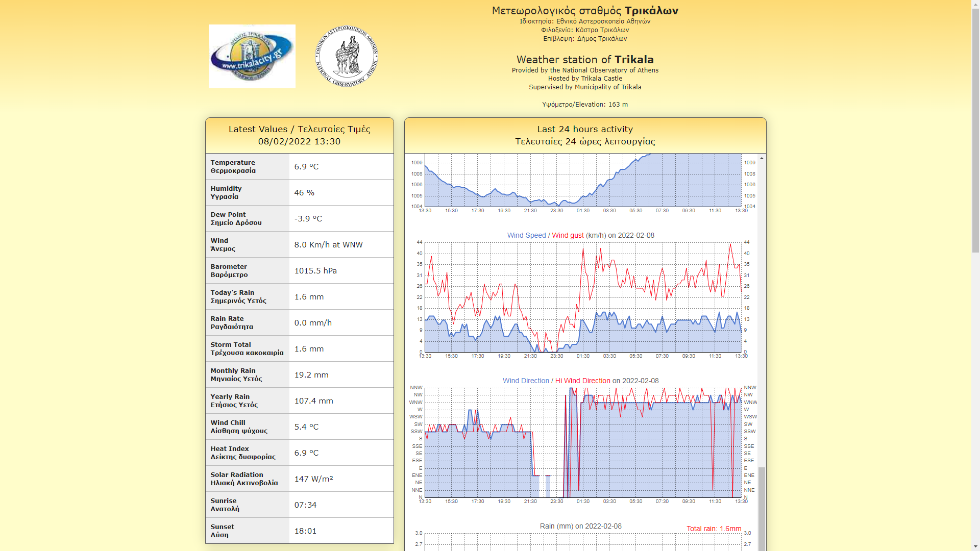Click the Weather station of Trikala heading
The height and width of the screenshot is (551, 980).
pos(585,60)
